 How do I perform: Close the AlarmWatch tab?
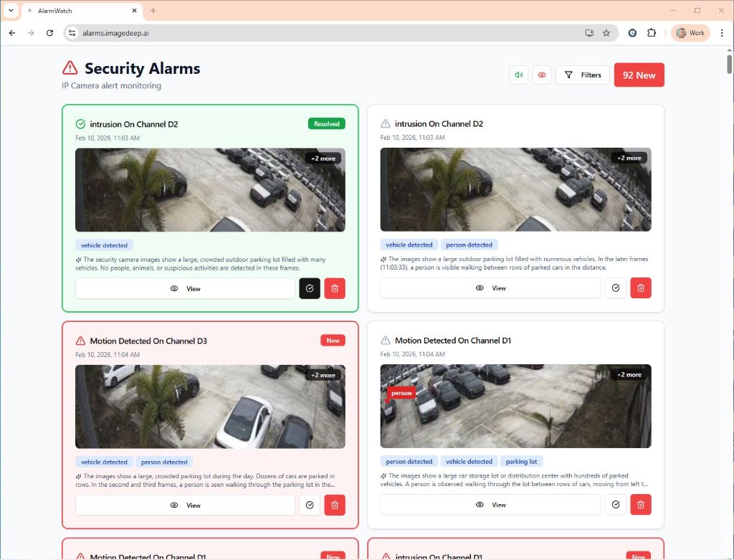pyautogui.click(x=134, y=10)
